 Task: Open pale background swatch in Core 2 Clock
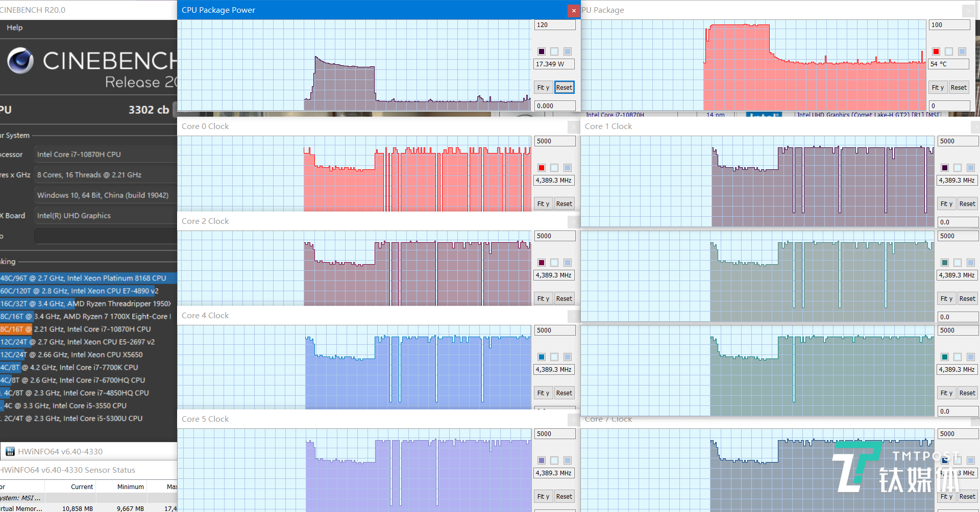pyautogui.click(x=554, y=263)
